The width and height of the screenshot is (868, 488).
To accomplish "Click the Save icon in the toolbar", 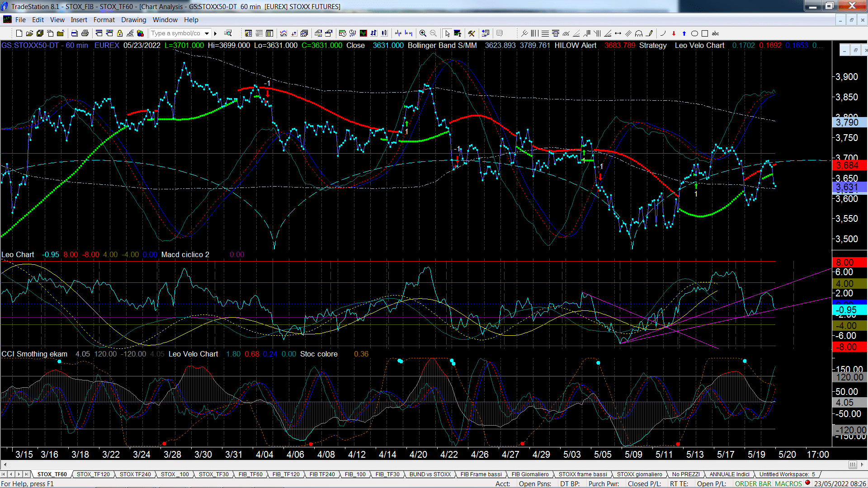I will coord(40,33).
